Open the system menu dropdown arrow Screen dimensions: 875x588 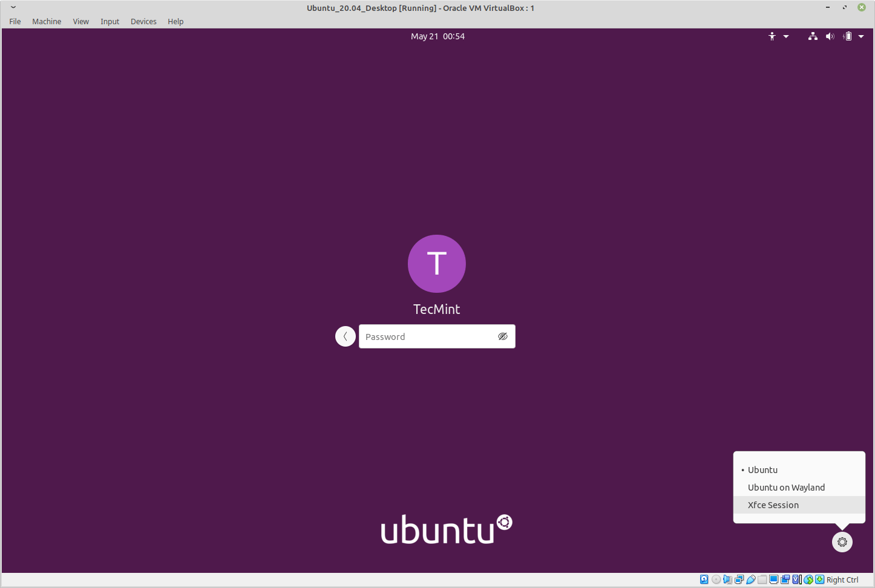861,36
